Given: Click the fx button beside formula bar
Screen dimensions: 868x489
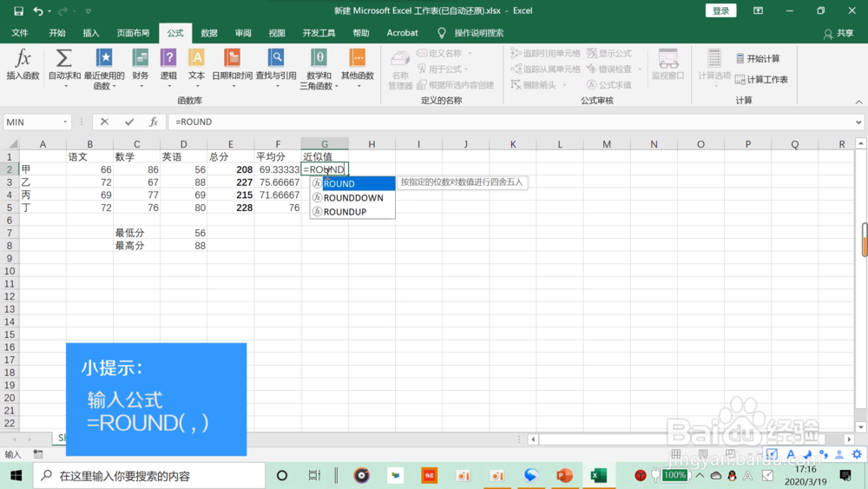Looking at the screenshot, I should (154, 122).
